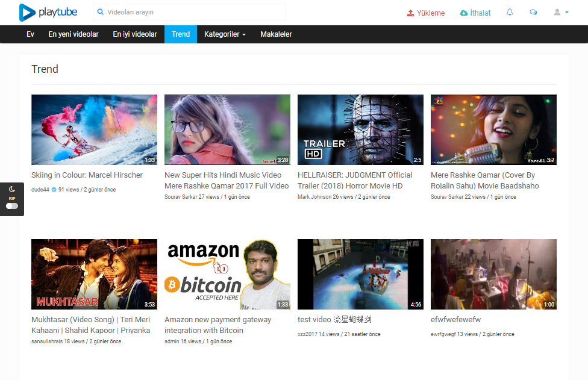Open ewrfgwegf channel link
The image size is (588, 380).
click(443, 334)
